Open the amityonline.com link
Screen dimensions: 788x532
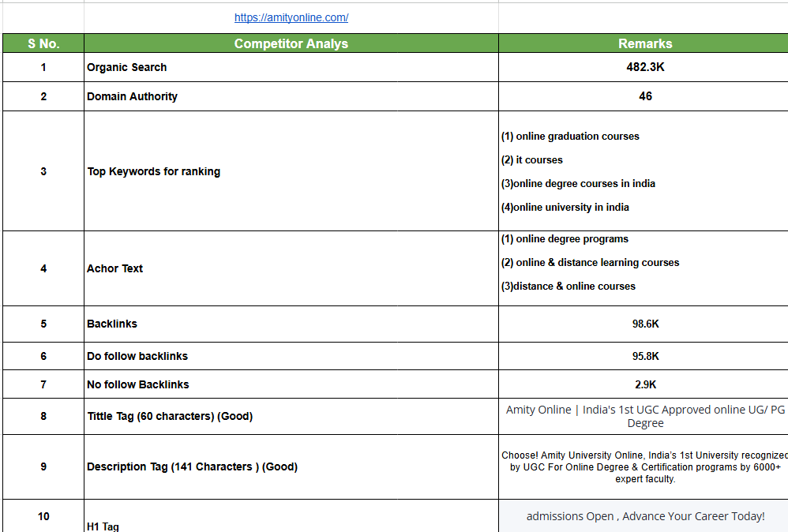pyautogui.click(x=291, y=17)
